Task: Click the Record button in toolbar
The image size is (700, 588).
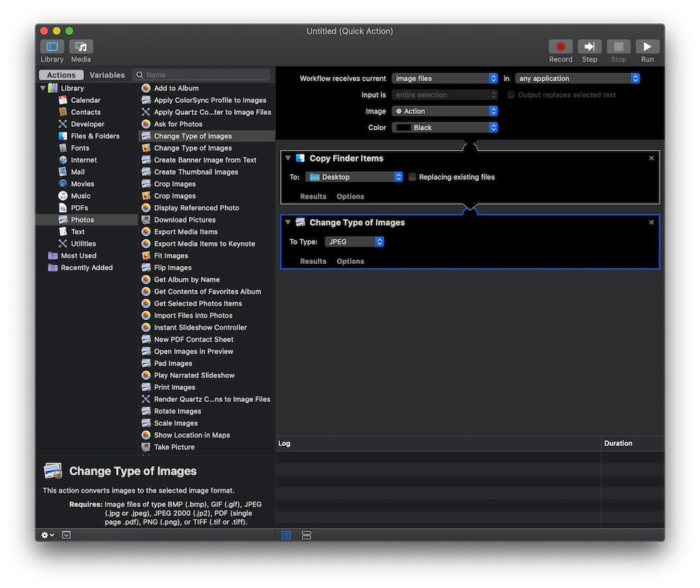Action: click(x=560, y=47)
